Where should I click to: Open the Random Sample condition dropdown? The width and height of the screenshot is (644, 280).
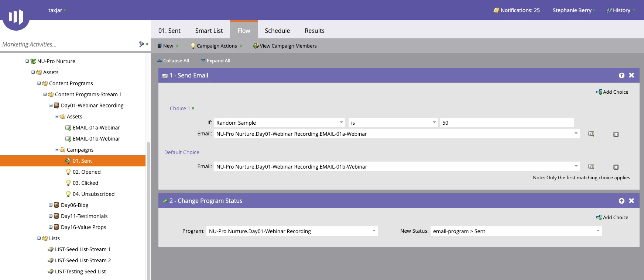341,122
